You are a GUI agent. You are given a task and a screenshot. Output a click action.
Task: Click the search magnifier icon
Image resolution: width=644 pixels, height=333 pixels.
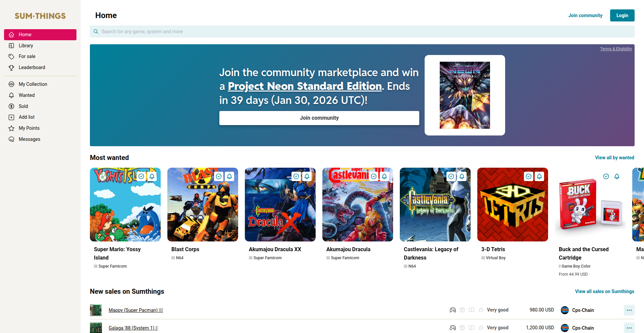pos(96,32)
